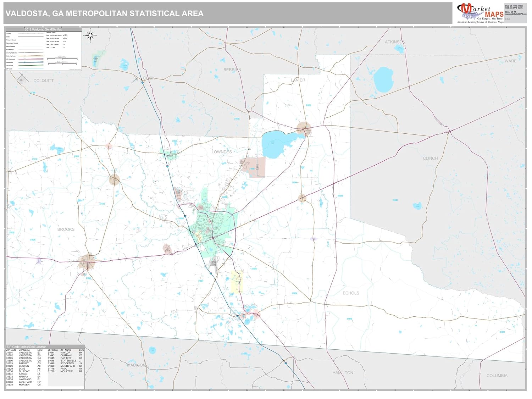The width and height of the screenshot is (532, 399).
Task: Select the NAYLOR ZIP index row
Action: 66,353
